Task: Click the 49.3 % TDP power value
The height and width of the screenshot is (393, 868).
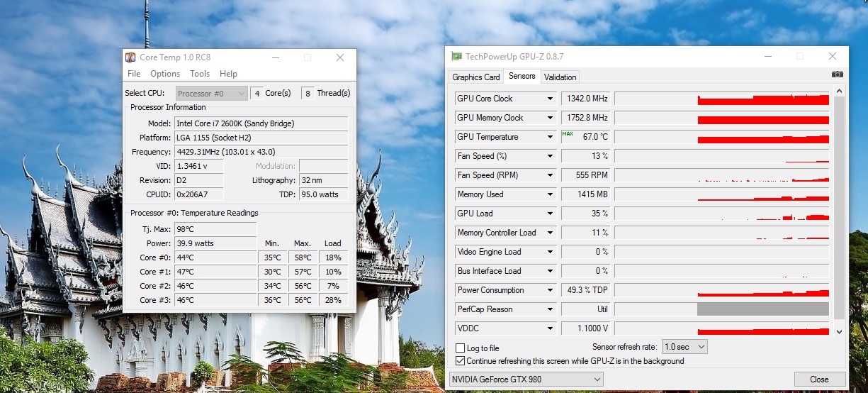Action: 586,290
